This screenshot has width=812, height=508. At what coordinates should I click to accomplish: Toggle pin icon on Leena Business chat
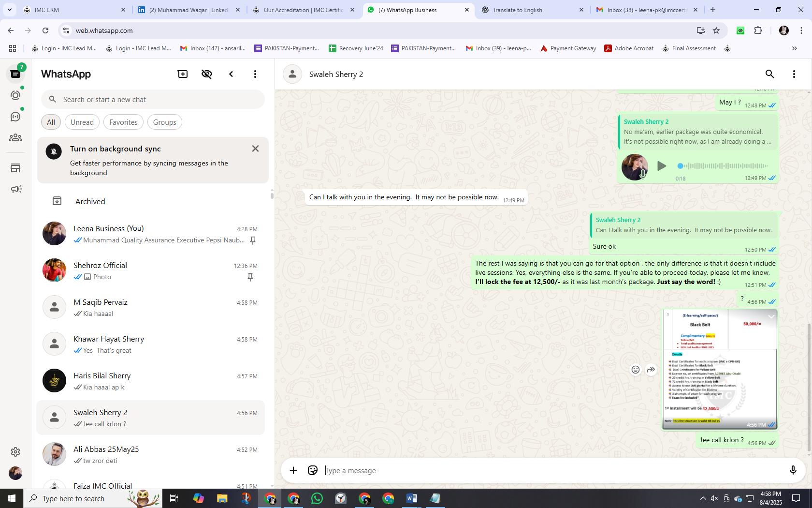[x=252, y=240]
